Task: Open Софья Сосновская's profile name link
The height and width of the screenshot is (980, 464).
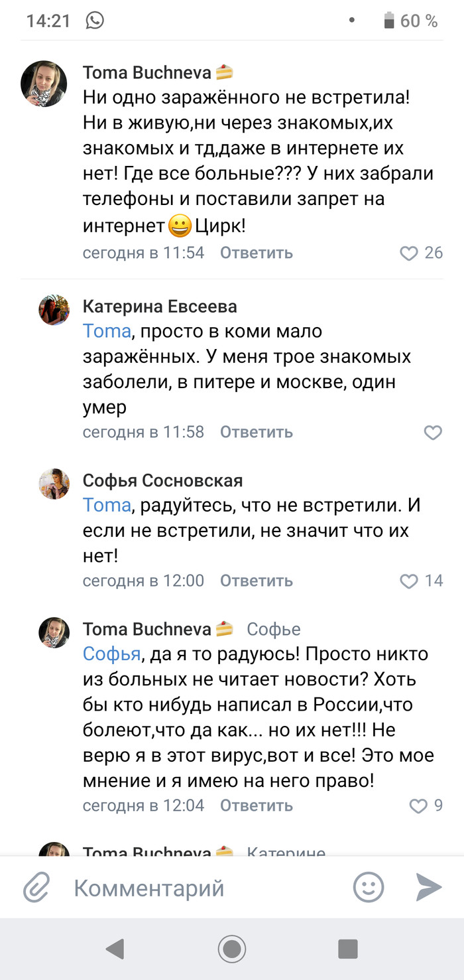Action: tap(162, 480)
